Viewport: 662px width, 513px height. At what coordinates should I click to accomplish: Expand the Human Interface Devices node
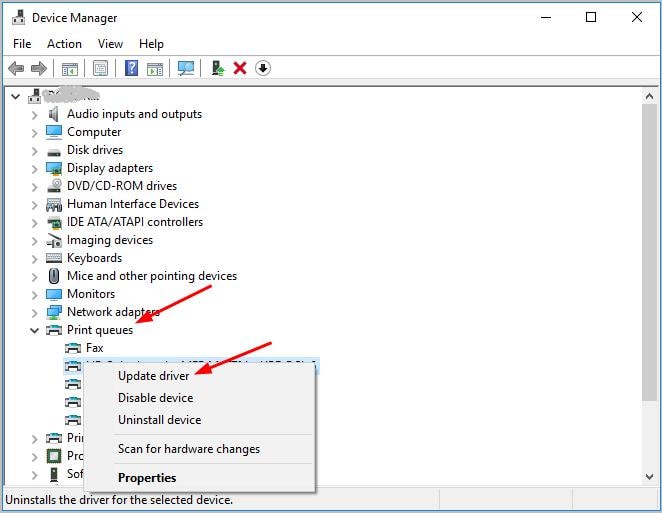[x=35, y=205]
